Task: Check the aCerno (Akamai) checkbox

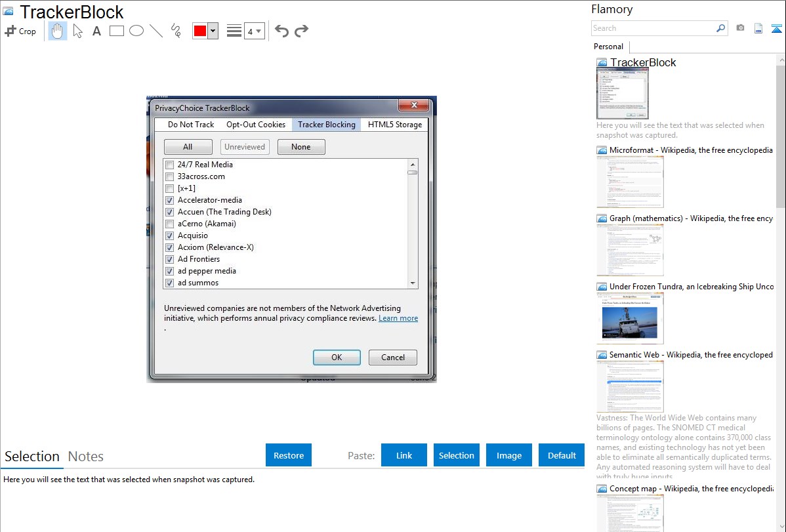Action: [170, 224]
